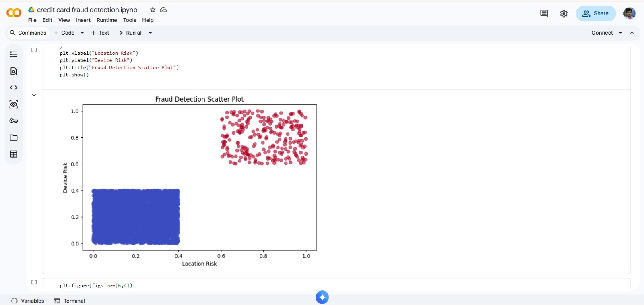Click the Gemini sparkle button at bottom
The height and width of the screenshot is (305, 644).
(322, 297)
